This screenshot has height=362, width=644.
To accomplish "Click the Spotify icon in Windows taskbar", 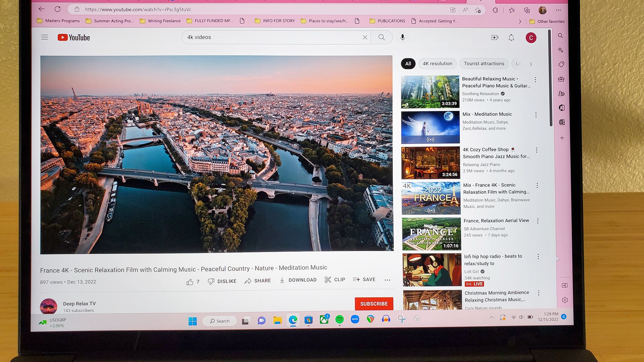I will 339,319.
